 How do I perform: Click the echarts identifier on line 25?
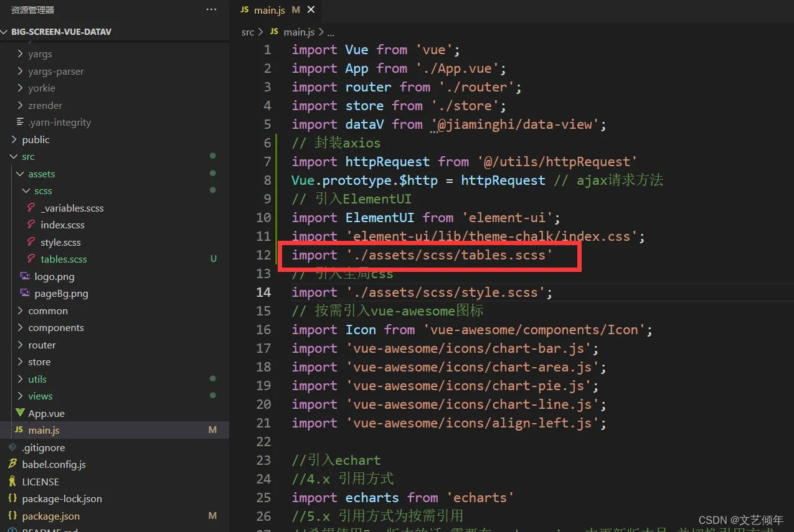(372, 498)
